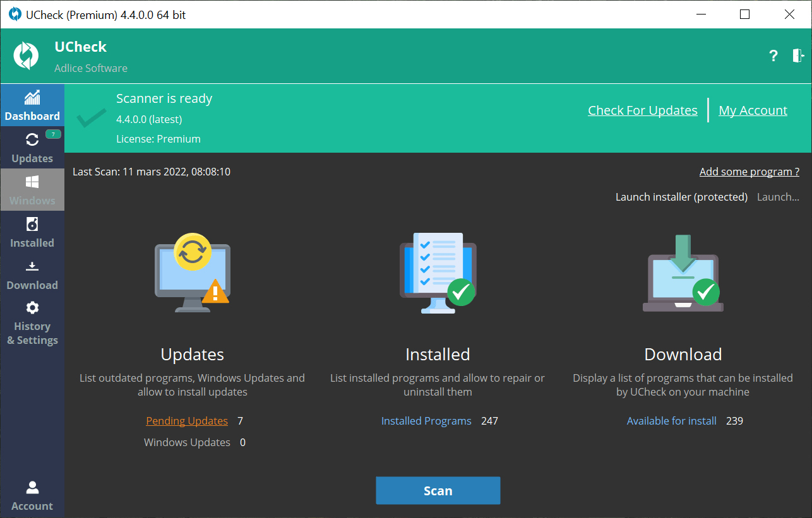Screen dimensions: 812x518
Task: Open the Pending Updates link
Action: 187,421
